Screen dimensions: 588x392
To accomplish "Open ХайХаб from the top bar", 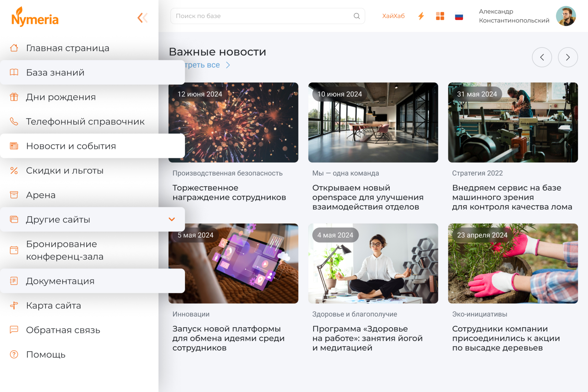I will [x=393, y=16].
